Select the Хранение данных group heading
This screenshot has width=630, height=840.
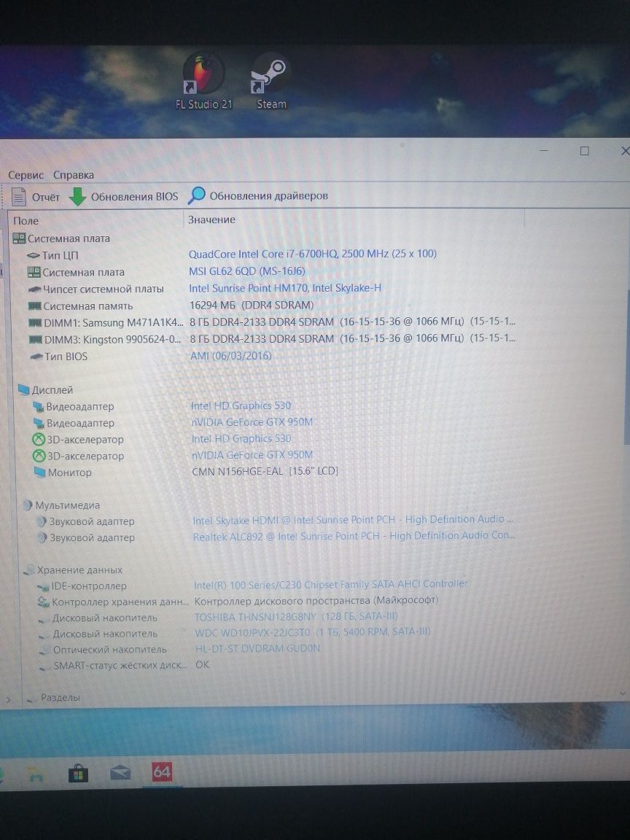pyautogui.click(x=74, y=569)
